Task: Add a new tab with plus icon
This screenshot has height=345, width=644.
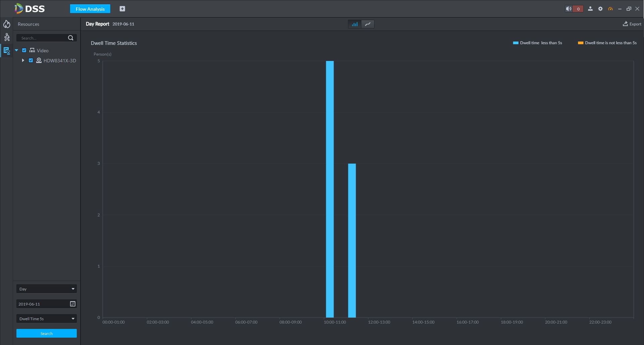Action: tap(122, 9)
